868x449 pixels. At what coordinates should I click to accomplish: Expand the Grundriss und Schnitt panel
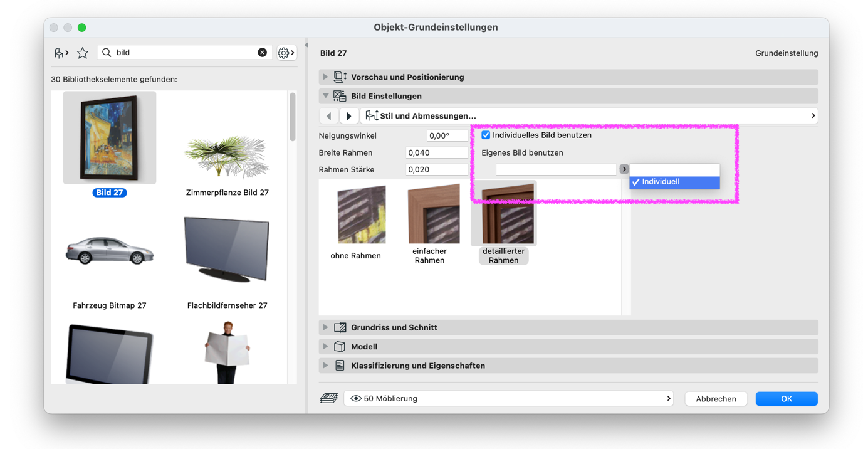coord(325,327)
